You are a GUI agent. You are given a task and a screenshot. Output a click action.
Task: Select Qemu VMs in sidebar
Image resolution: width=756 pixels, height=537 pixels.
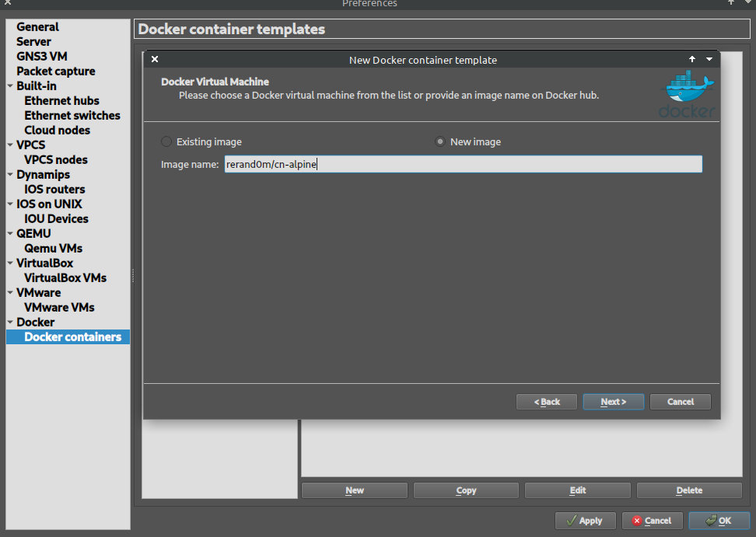pyautogui.click(x=54, y=249)
